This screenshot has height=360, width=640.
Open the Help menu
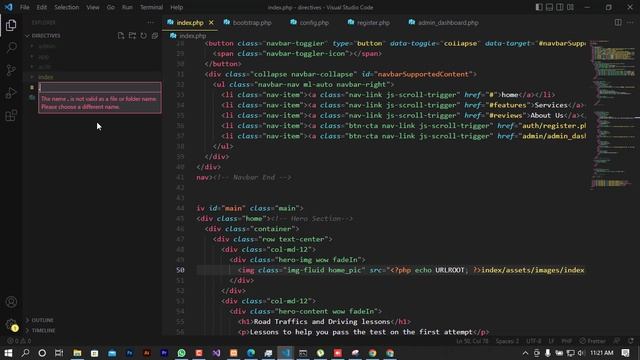click(176, 7)
